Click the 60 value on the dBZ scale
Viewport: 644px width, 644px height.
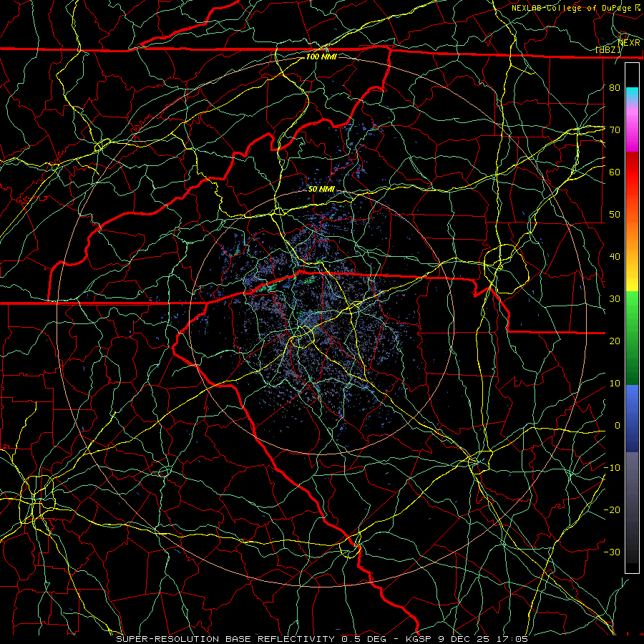click(x=615, y=172)
